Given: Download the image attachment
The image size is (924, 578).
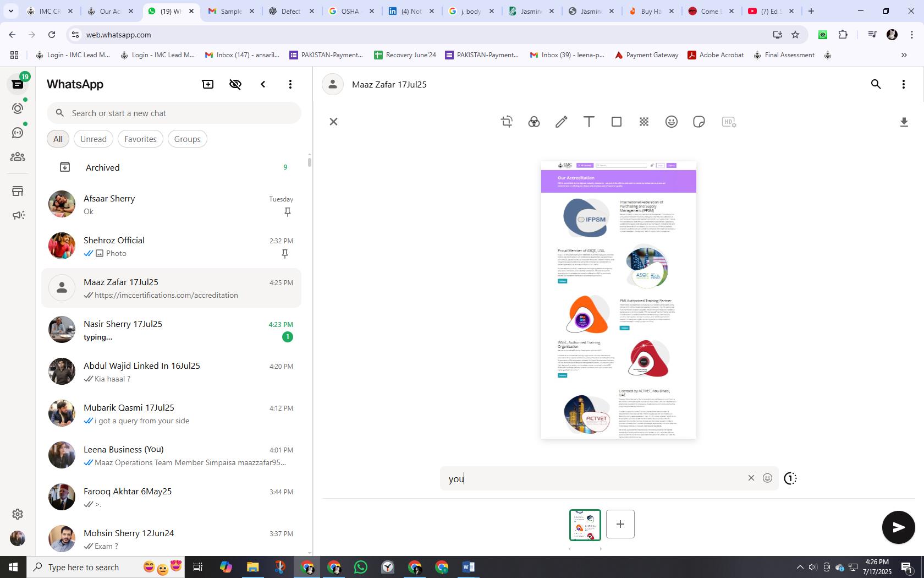Looking at the screenshot, I should tap(904, 122).
